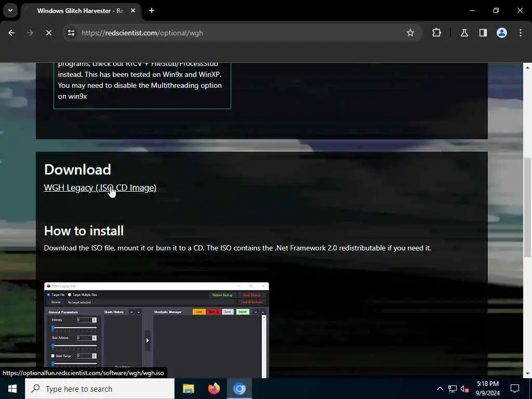Viewport: 532px width, 399px height.
Task: Click the redscientist.com address bar URL
Action: coord(142,33)
